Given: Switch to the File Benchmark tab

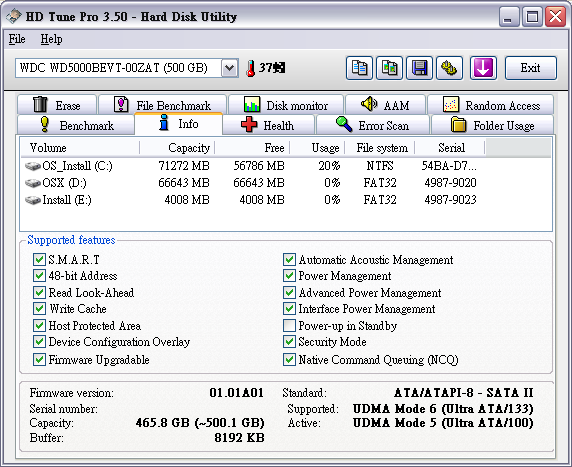Looking at the screenshot, I should pos(163,105).
